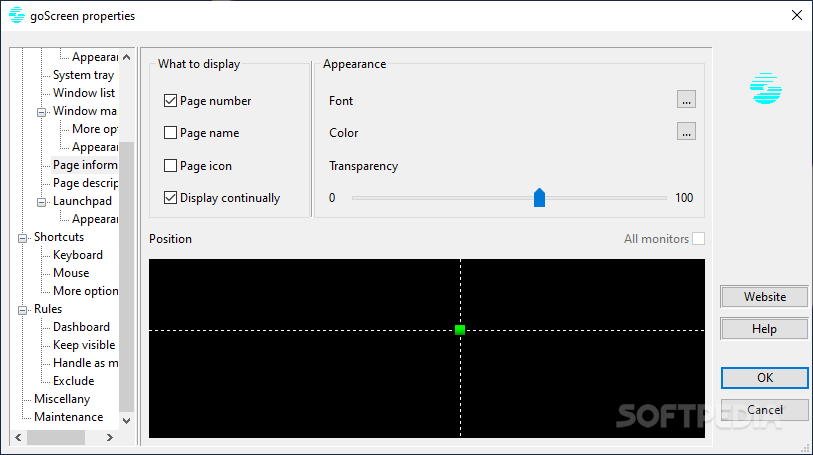Image resolution: width=813 pixels, height=455 pixels.
Task: Select the Keep visible rule item
Action: 84,345
